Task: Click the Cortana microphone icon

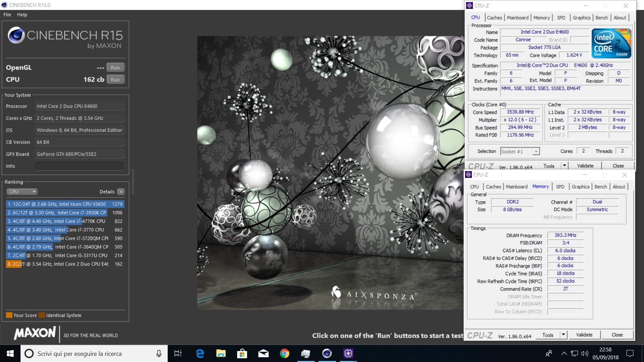Action: [159, 353]
